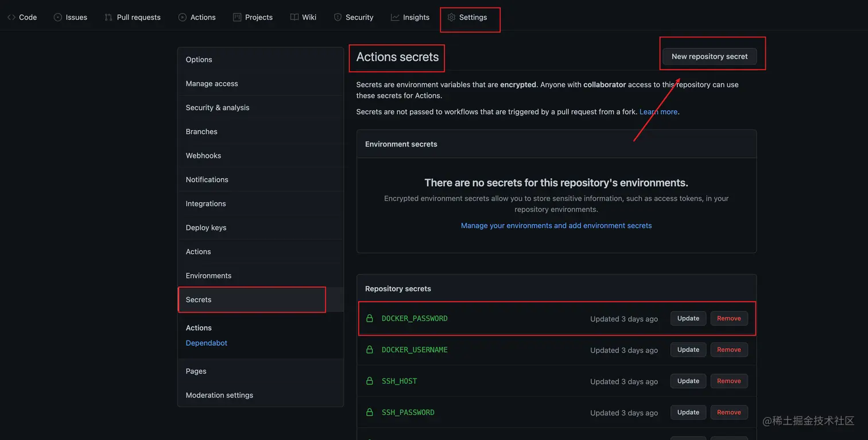868x440 pixels.
Task: Click the Code tab brackets icon
Action: tap(11, 17)
